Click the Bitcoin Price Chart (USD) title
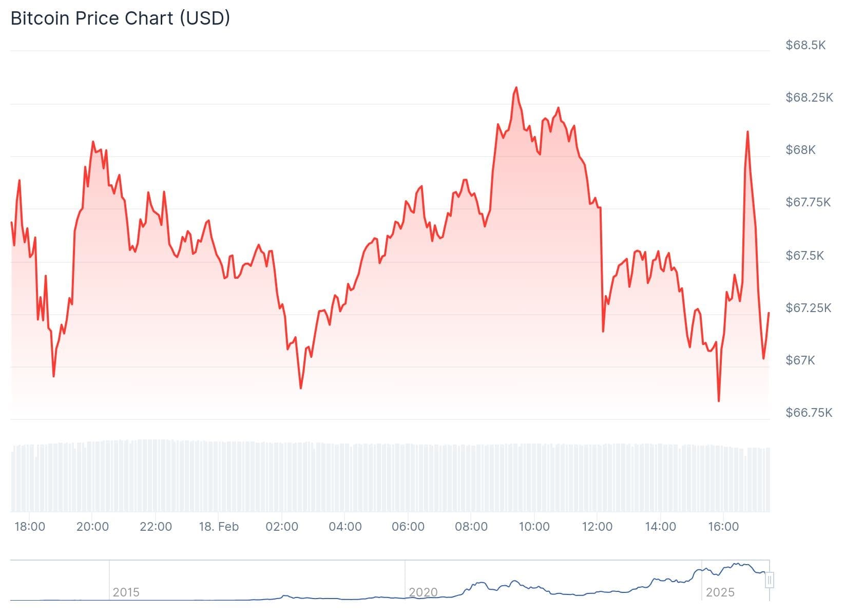This screenshot has height=616, width=844. click(x=120, y=18)
